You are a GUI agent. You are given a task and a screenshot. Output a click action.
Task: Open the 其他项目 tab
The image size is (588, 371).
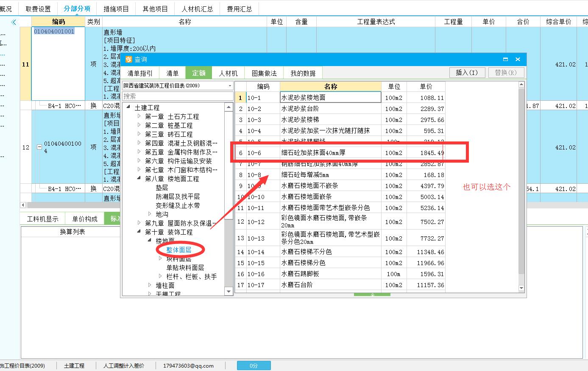click(155, 8)
